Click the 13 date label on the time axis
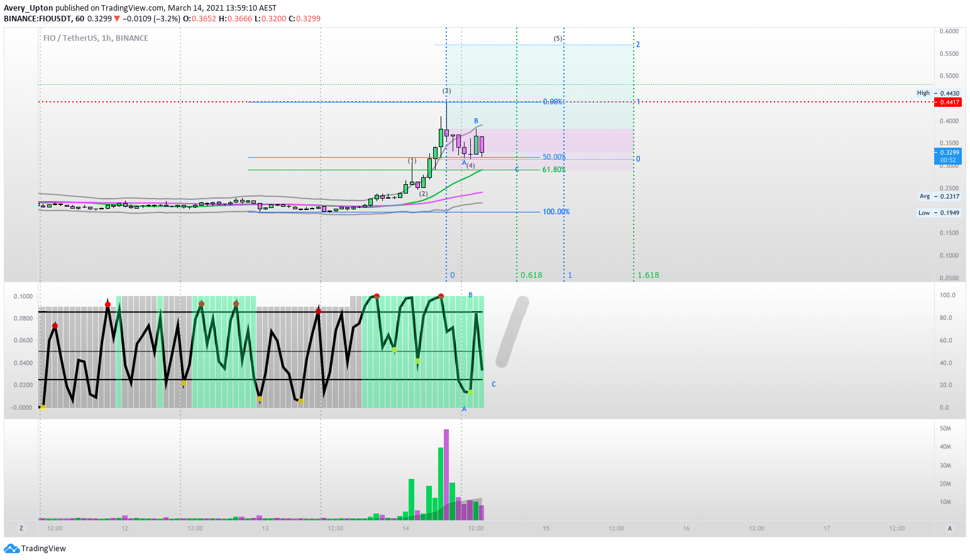Screen dimensions: 970x560 [x=265, y=529]
